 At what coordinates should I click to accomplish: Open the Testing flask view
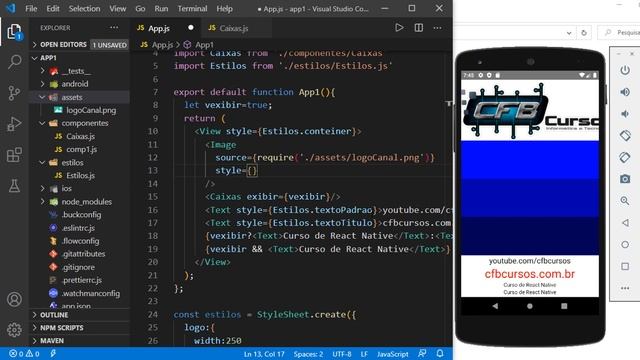(x=14, y=186)
